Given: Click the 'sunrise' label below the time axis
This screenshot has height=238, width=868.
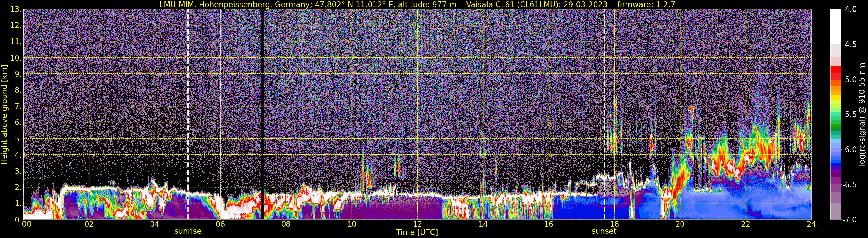Looking at the screenshot, I should [188, 231].
